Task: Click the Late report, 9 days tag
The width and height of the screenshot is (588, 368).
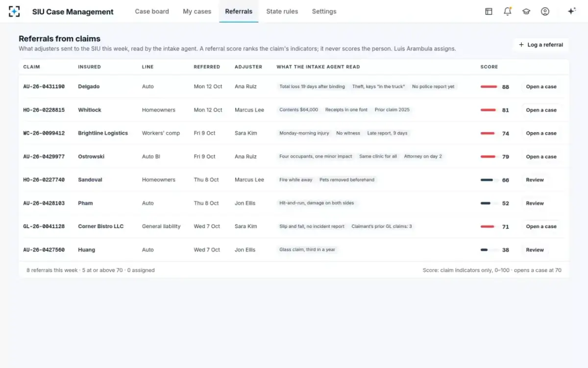Action: point(387,133)
